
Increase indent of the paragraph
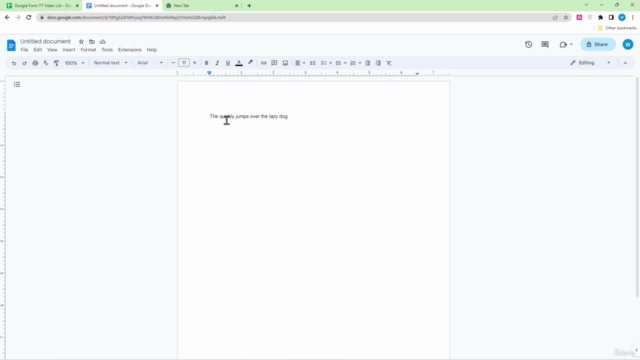378,63
